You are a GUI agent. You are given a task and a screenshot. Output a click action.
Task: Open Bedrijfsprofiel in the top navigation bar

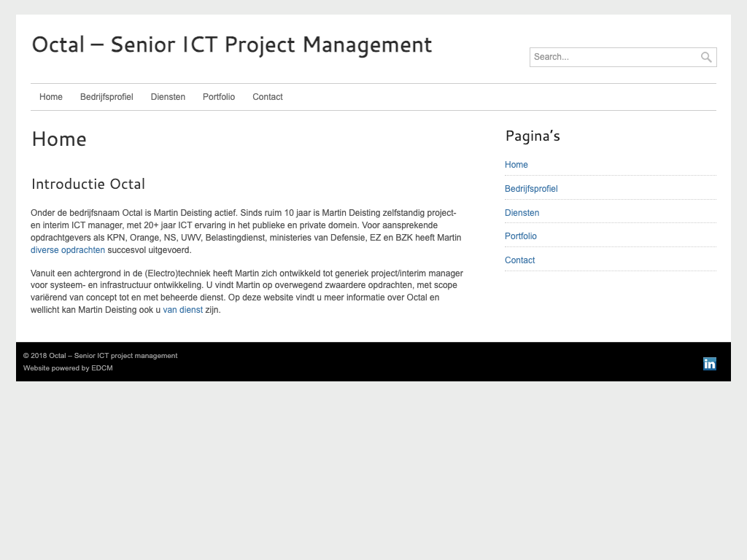click(x=107, y=97)
